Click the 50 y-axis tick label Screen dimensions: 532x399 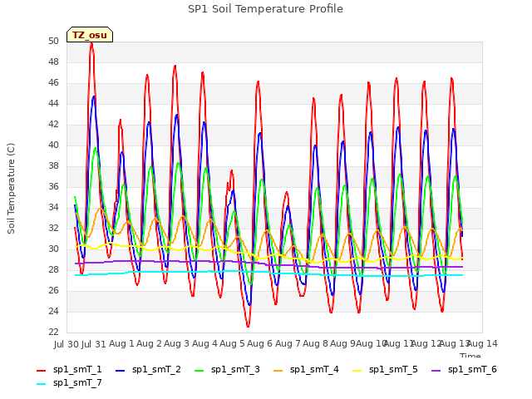[53, 41]
